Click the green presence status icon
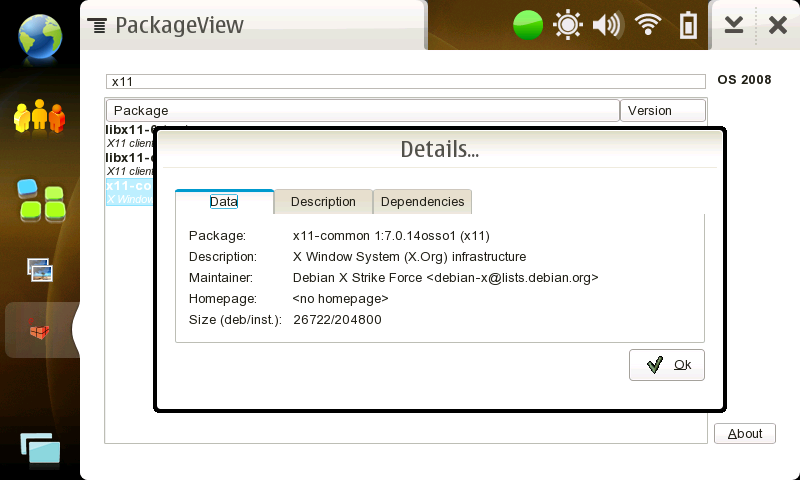 tap(528, 25)
